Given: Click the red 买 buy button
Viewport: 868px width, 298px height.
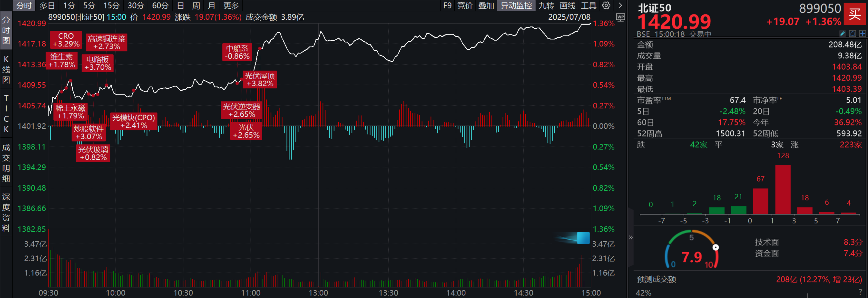Looking at the screenshot, I should (x=855, y=14).
